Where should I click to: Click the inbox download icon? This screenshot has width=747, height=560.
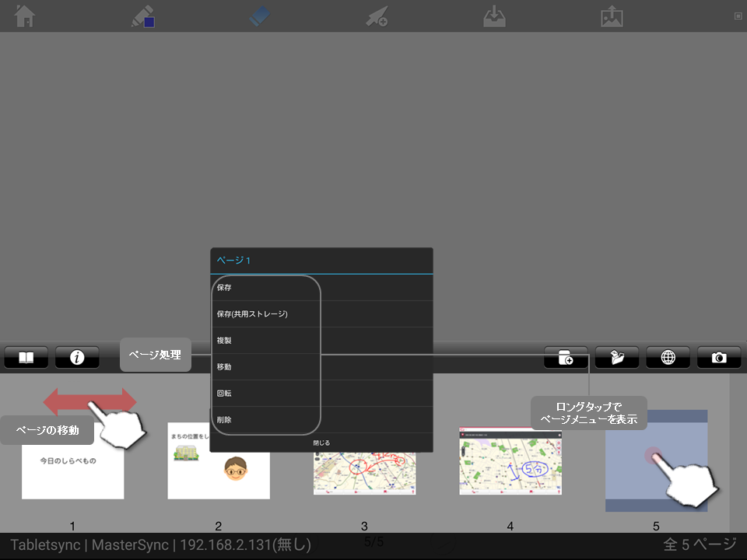[494, 16]
